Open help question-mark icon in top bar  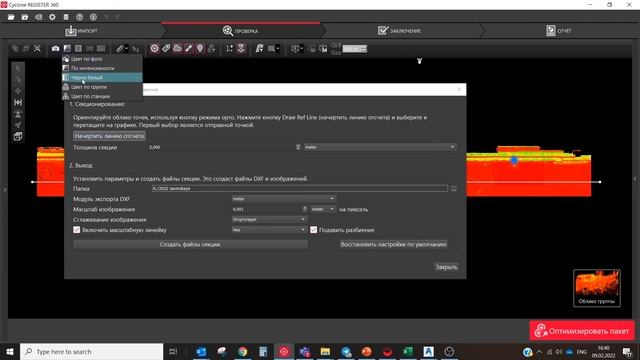point(80,17)
